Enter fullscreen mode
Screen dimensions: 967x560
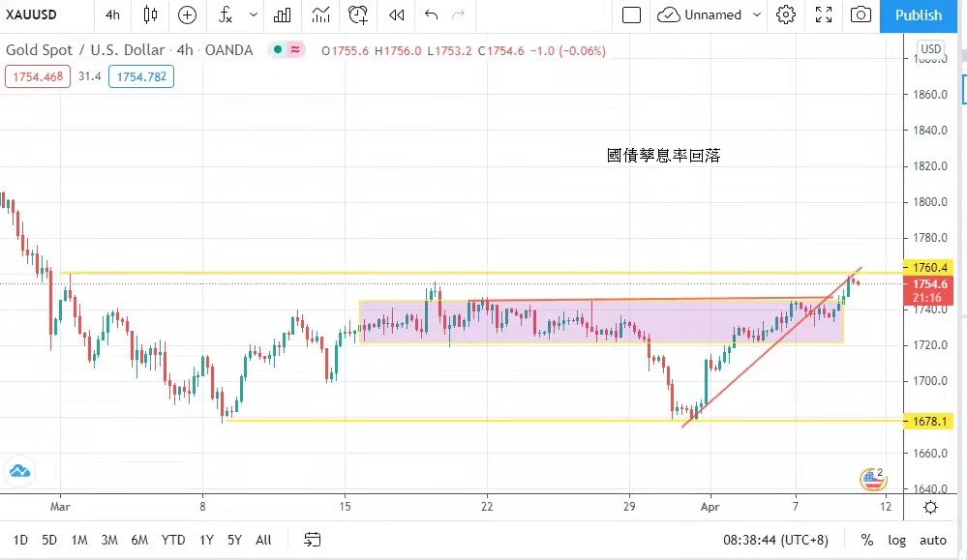coord(823,15)
